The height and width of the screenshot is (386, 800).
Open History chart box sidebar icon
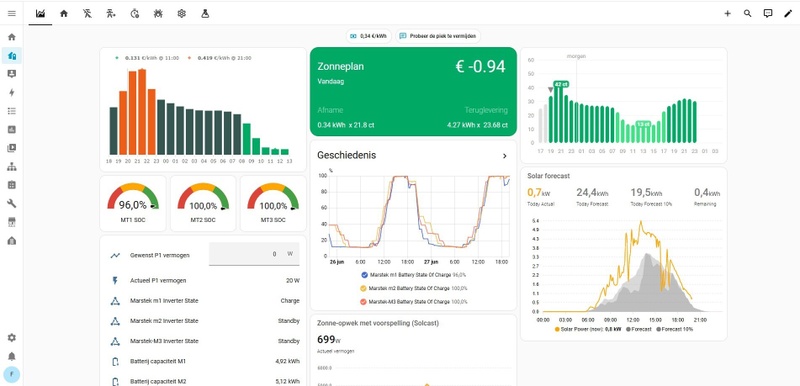[12, 130]
